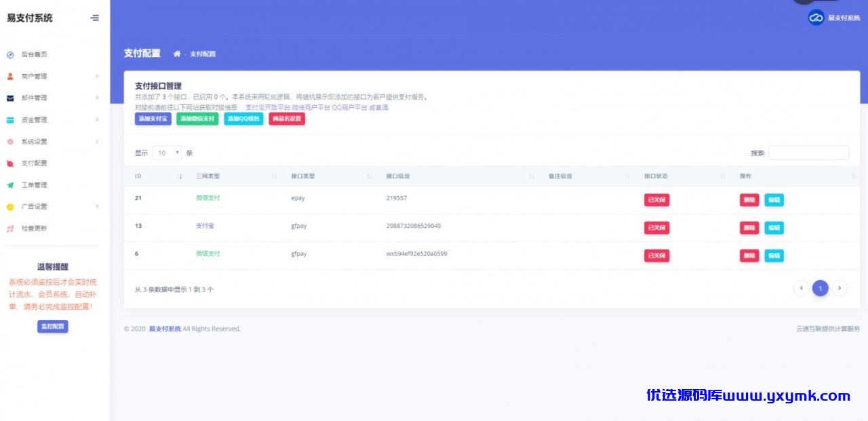
Task: Click the 邮件管理 envelope icon
Action: [10, 98]
